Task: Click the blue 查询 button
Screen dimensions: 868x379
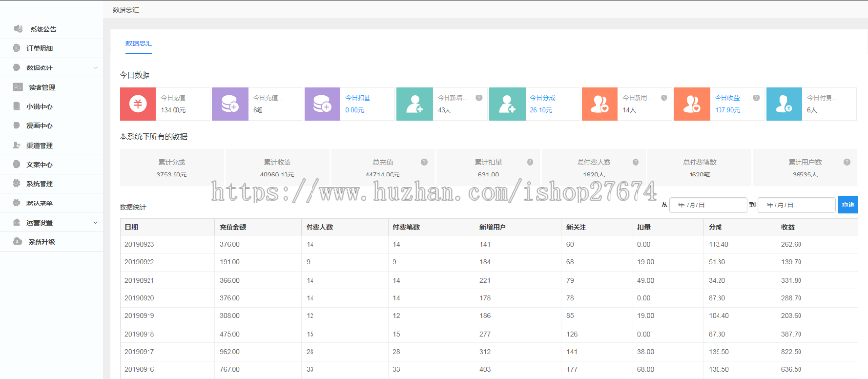Action: point(848,204)
